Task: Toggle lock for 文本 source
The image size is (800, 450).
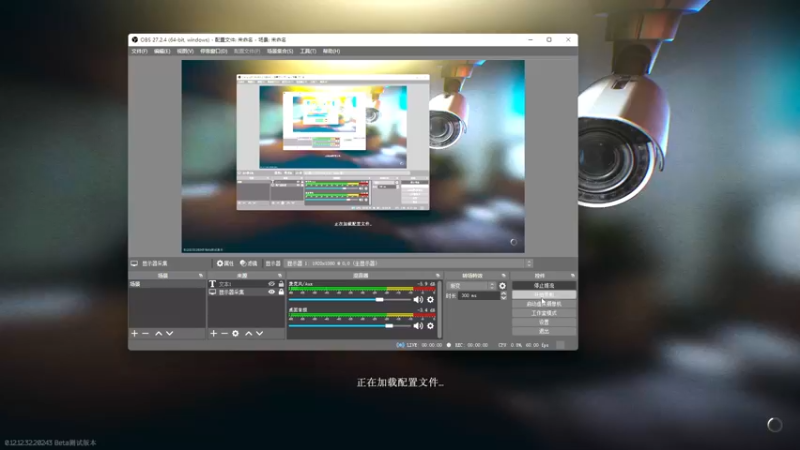Action: point(281,284)
